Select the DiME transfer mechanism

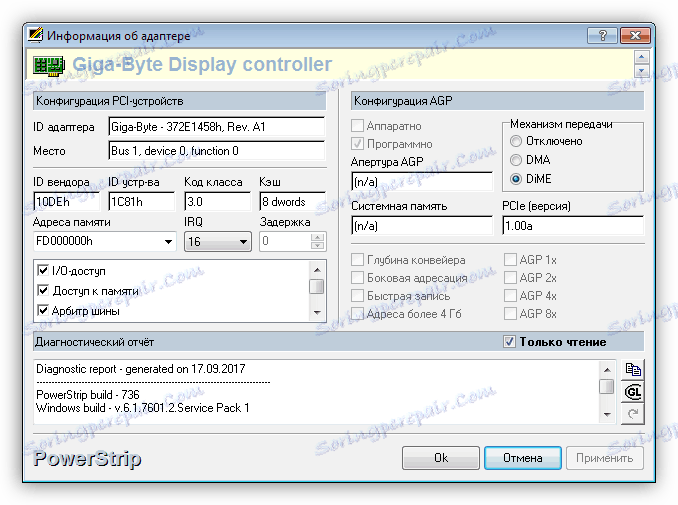coord(516,179)
